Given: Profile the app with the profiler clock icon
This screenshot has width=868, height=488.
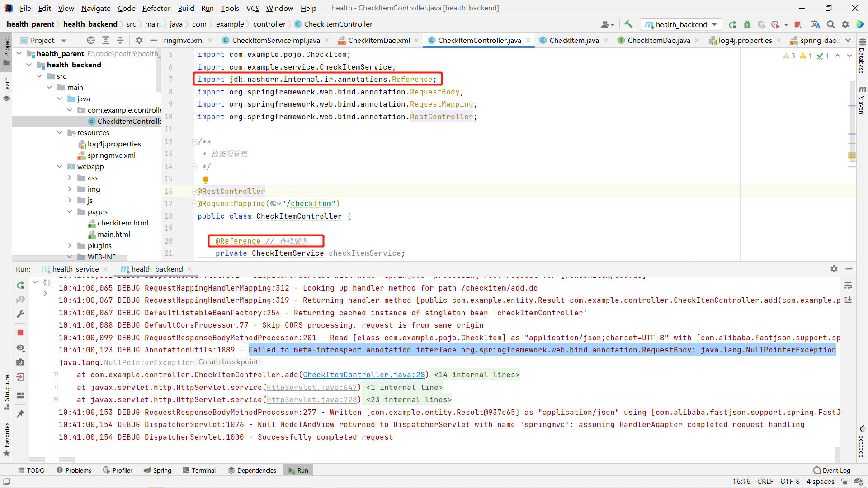Looking at the screenshot, I should [x=776, y=24].
